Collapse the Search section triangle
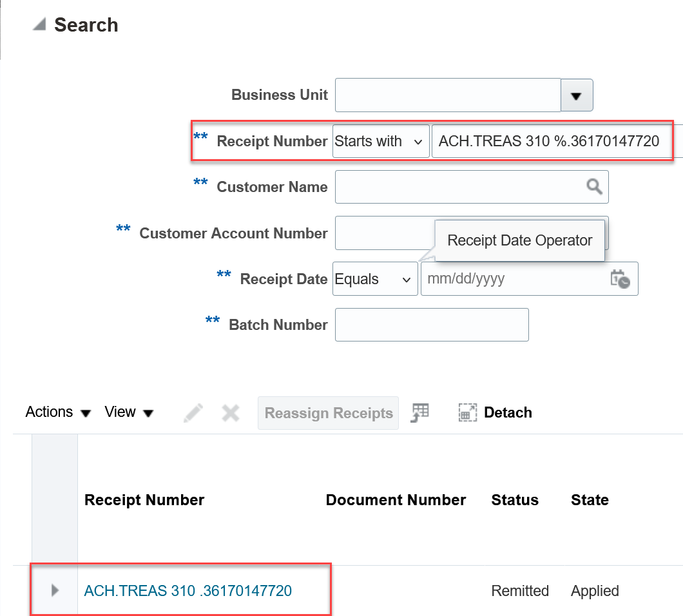This screenshot has width=683, height=616. tap(40, 24)
